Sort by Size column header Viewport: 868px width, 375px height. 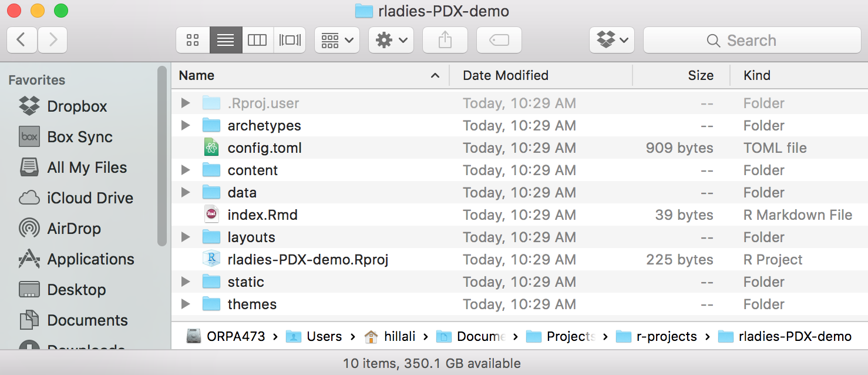700,75
